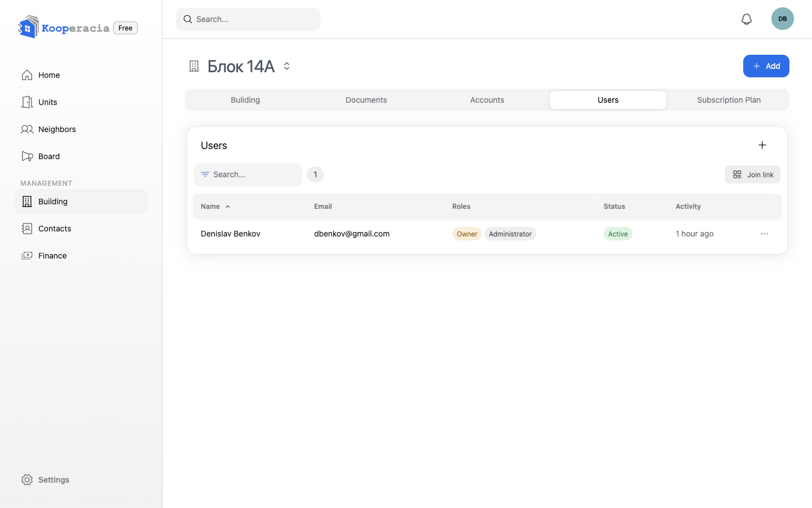Open the Subscription Plan tab
This screenshot has width=812, height=508.
coord(729,100)
